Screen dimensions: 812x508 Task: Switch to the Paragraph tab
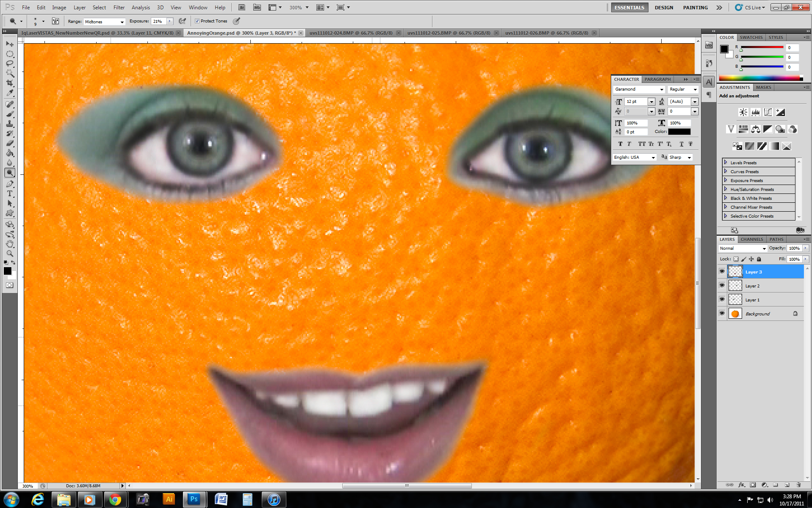pyautogui.click(x=657, y=79)
